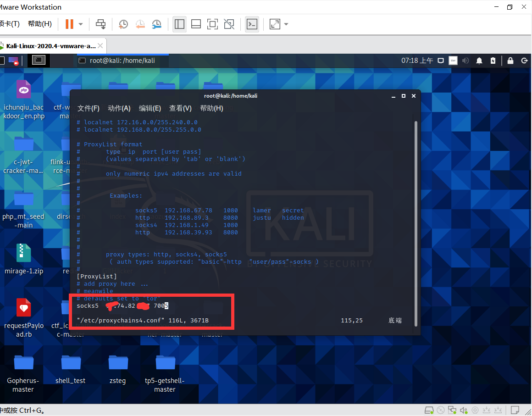Click the network adapter status icon
Screen dimensions: 532x416
452,410
